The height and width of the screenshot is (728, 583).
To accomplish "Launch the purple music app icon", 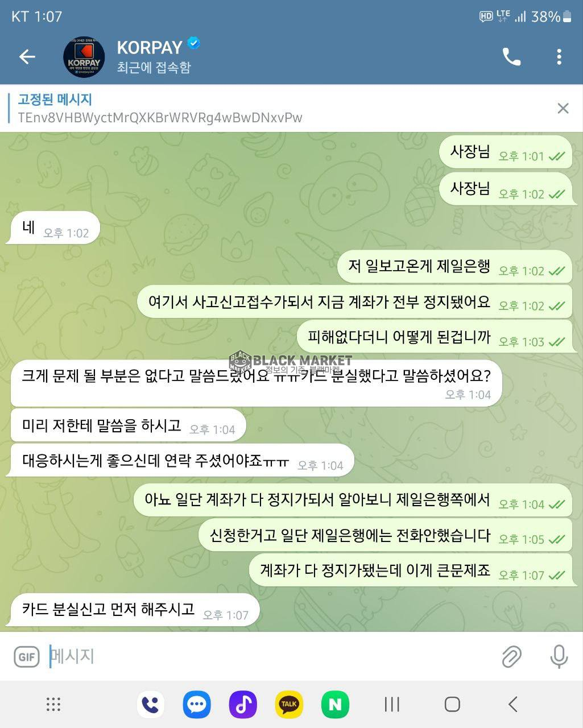I will tap(243, 705).
